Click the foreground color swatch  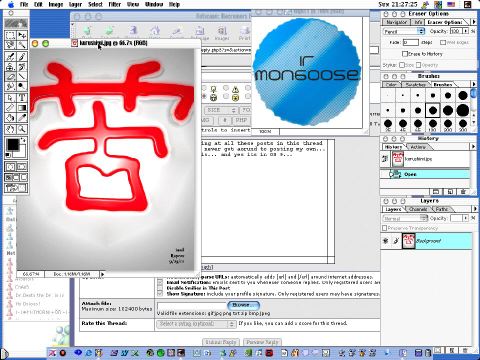tap(13, 145)
